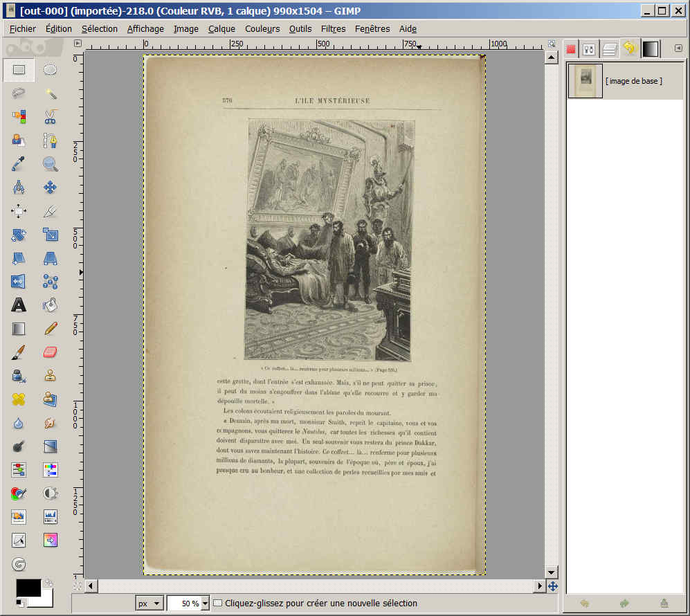Click the black foreground color swatch
Image resolution: width=690 pixels, height=616 pixels.
(28, 588)
